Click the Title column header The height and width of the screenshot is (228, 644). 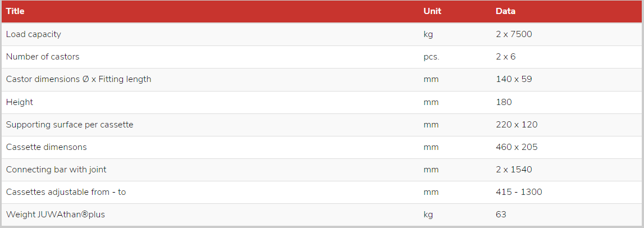pyautogui.click(x=15, y=11)
